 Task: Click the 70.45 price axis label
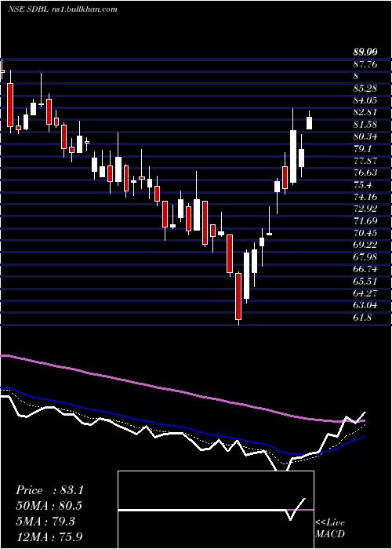coord(365,233)
